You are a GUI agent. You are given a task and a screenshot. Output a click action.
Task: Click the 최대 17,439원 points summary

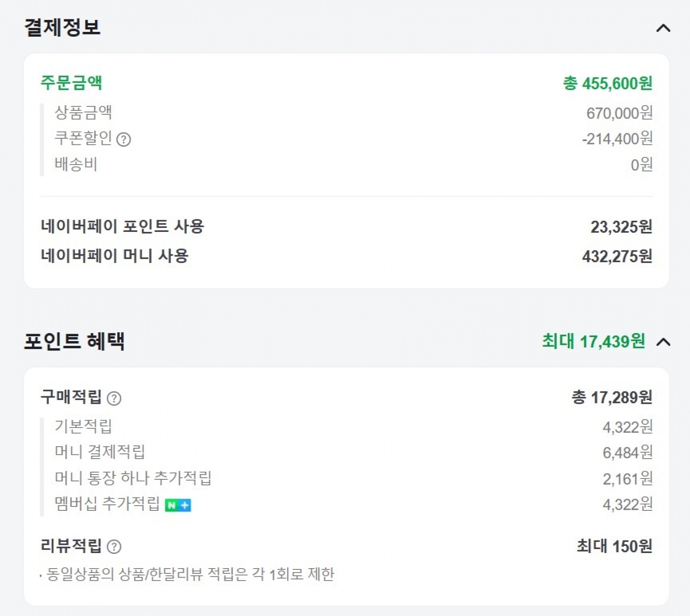coord(593,341)
